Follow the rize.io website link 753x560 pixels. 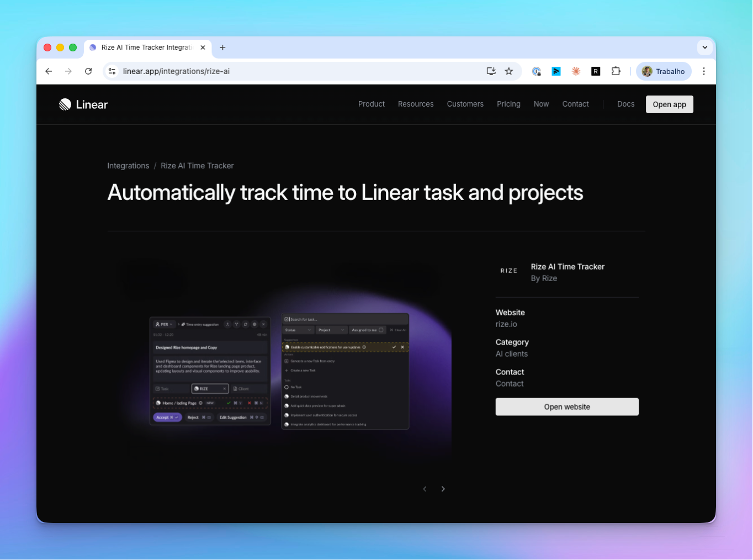tap(506, 324)
